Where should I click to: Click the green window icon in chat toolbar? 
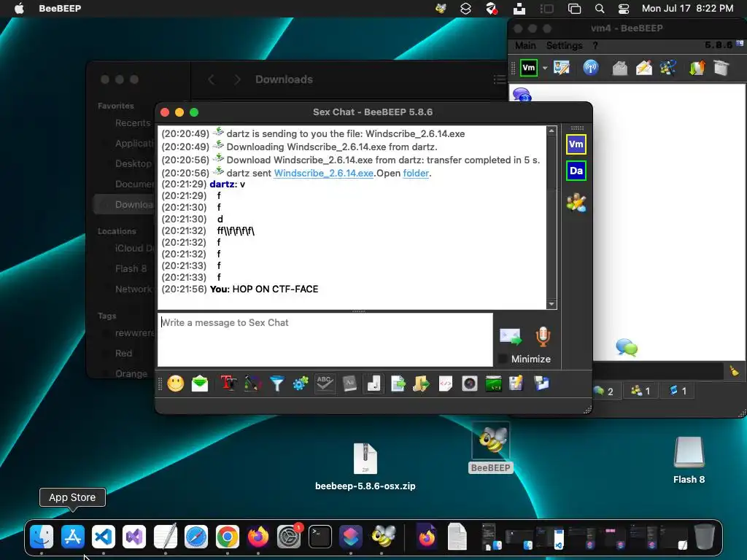[x=493, y=384]
